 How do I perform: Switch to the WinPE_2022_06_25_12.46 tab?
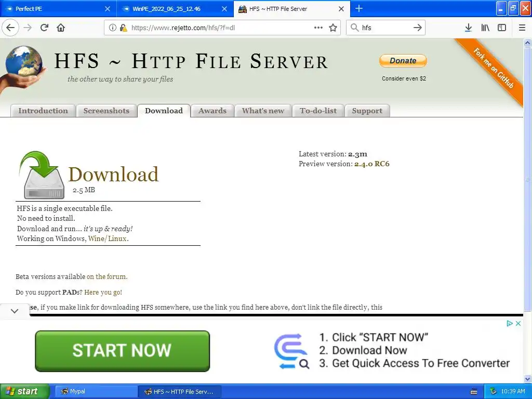point(175,9)
